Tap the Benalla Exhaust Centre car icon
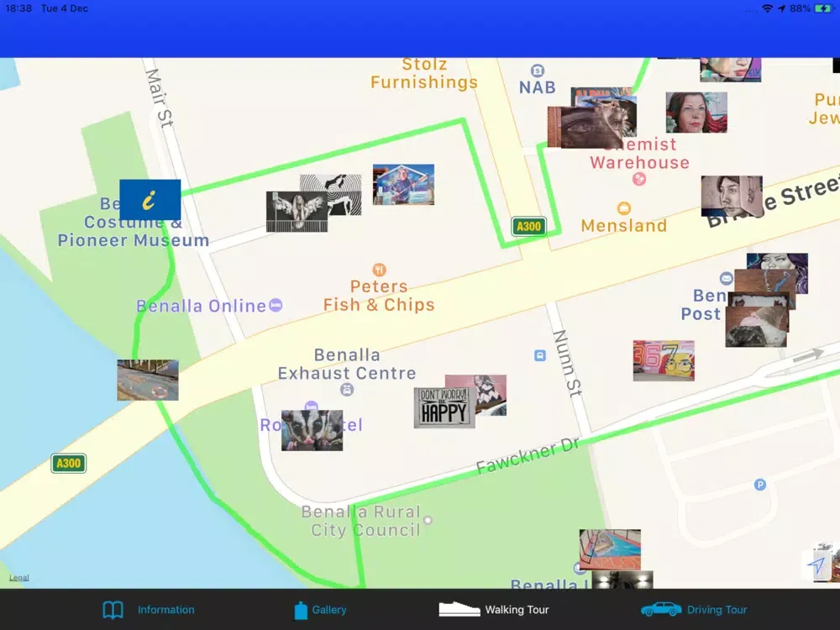 347,390
